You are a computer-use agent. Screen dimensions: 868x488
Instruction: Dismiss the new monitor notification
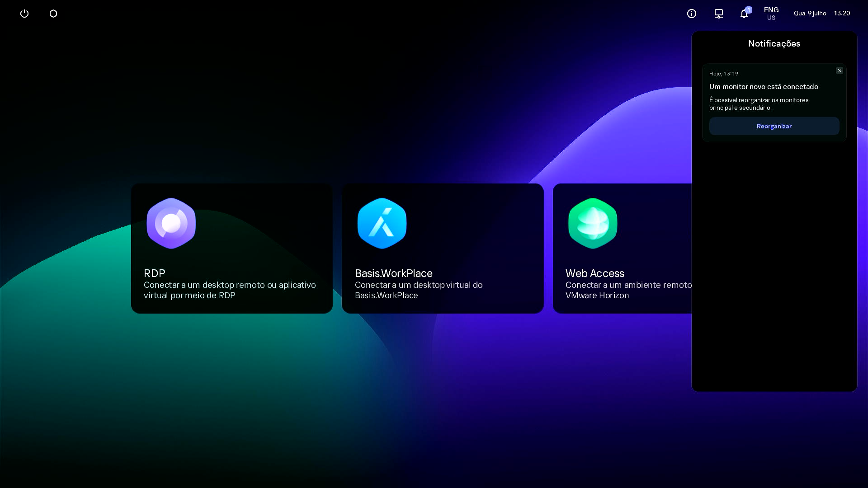point(840,70)
